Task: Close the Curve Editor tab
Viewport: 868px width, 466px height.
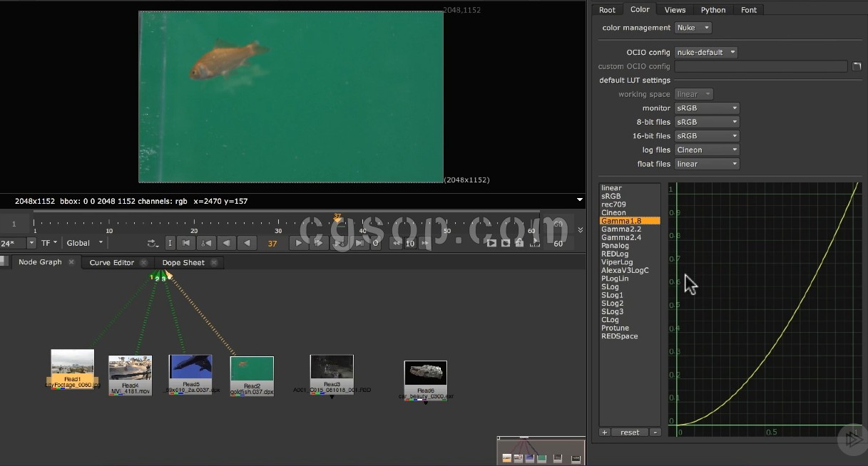Action: [143, 263]
